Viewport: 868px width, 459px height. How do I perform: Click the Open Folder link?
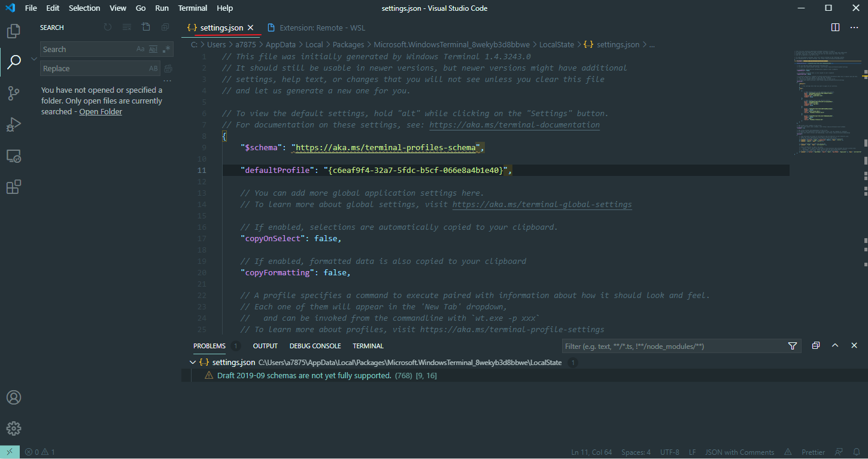click(101, 111)
